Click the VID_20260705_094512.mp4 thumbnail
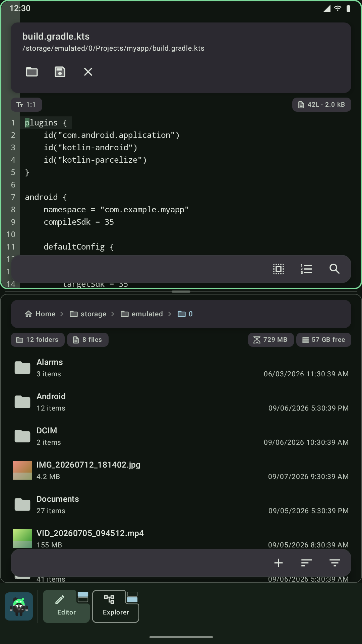 (x=22, y=539)
